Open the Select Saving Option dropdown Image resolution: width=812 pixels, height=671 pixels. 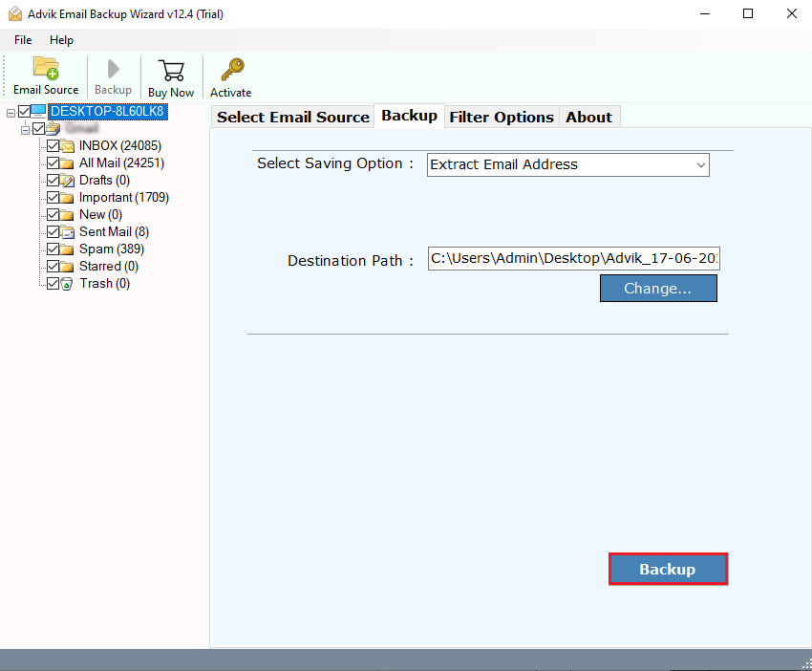(568, 164)
